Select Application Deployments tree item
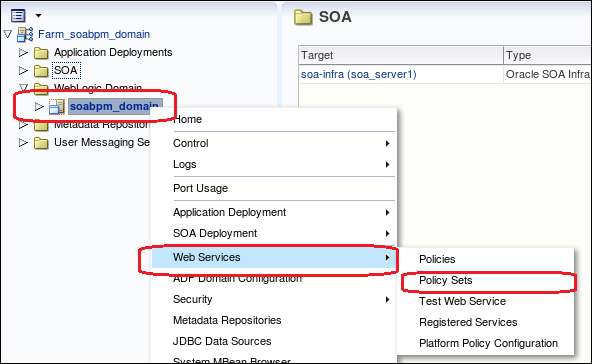 (x=113, y=52)
